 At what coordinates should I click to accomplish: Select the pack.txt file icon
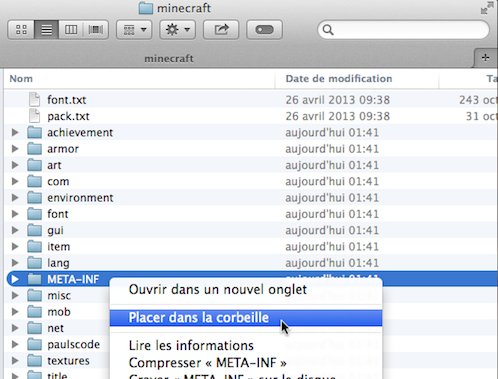pyautogui.click(x=35, y=116)
